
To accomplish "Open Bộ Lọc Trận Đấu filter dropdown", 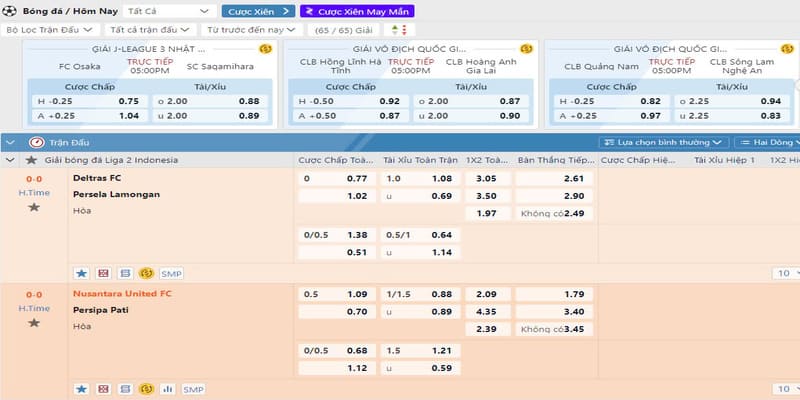I will click(x=50, y=30).
